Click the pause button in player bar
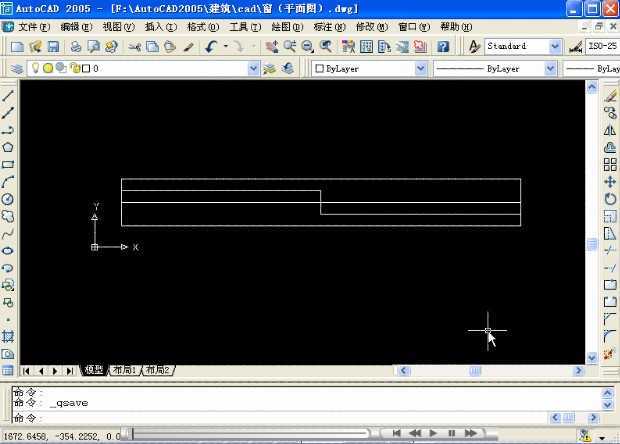 coord(452,433)
